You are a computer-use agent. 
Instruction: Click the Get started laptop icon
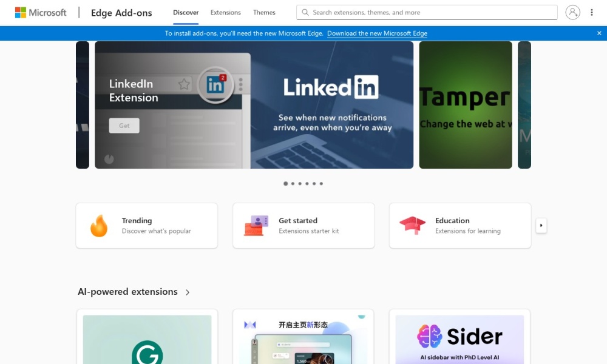(256, 226)
